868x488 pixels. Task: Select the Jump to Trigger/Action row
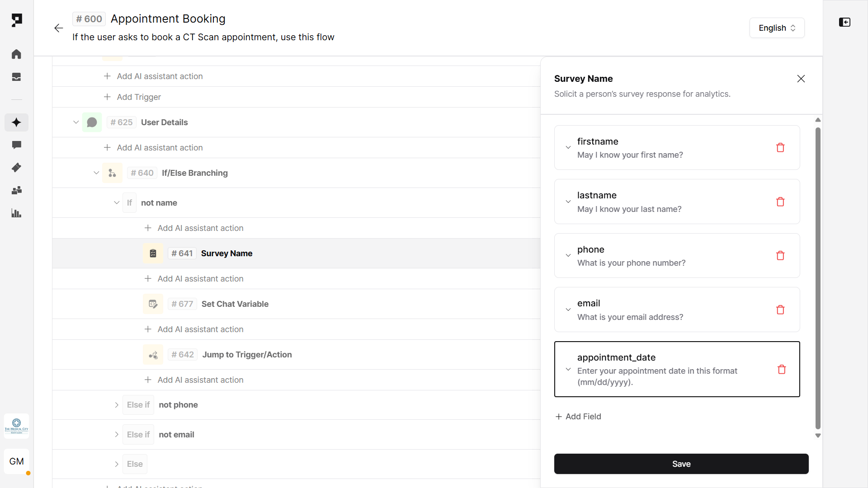click(247, 355)
